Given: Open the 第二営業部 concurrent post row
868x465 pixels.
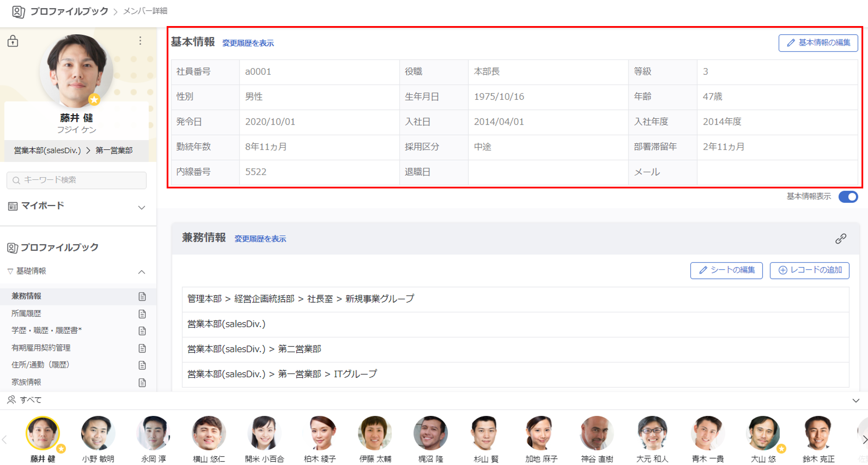Looking at the screenshot, I should click(516, 350).
